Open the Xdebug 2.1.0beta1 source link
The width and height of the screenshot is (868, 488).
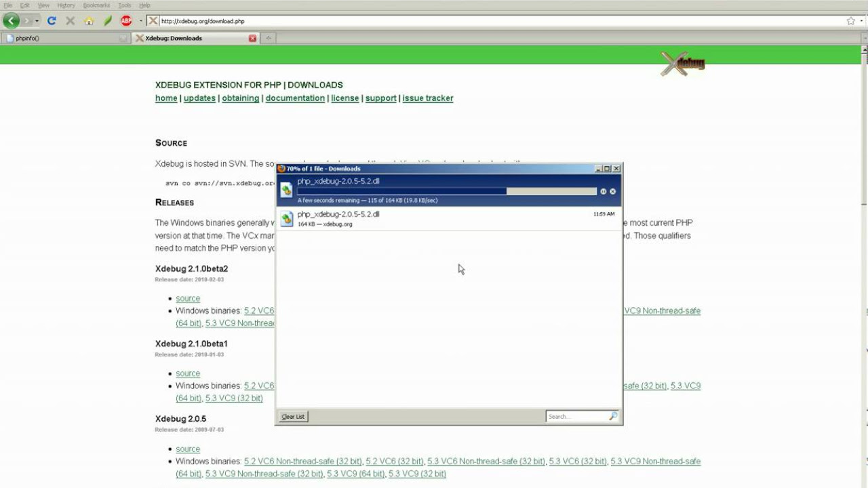point(188,373)
